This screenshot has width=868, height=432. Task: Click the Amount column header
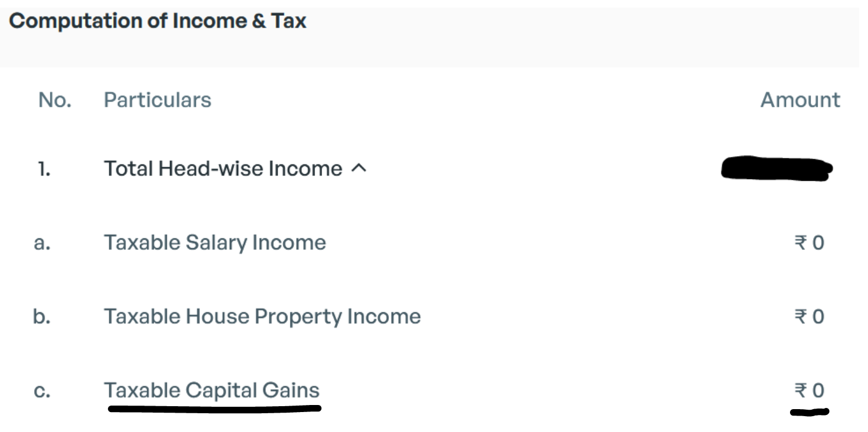click(800, 100)
